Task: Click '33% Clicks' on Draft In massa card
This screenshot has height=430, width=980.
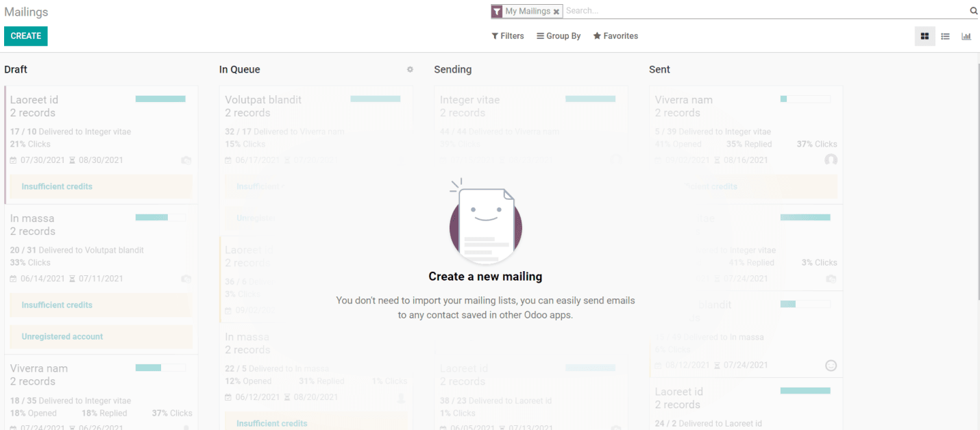Action: click(x=31, y=262)
